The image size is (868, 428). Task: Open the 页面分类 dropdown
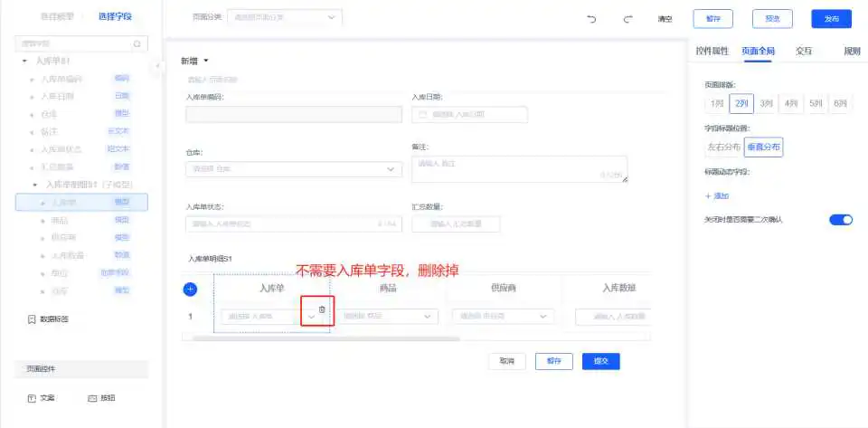coord(285,17)
